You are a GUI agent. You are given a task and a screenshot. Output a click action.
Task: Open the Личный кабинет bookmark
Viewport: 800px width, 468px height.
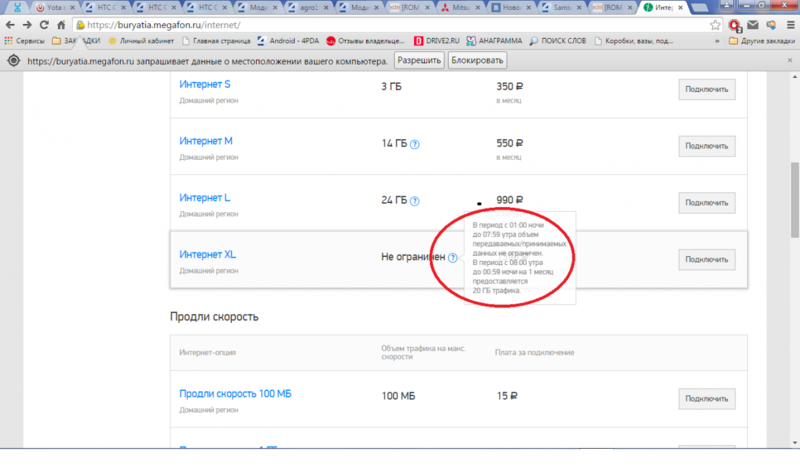pos(141,41)
